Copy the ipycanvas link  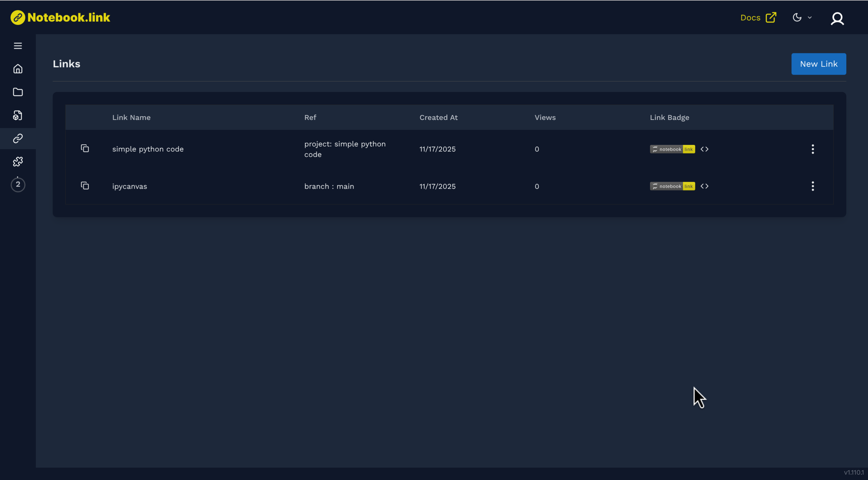[85, 186]
